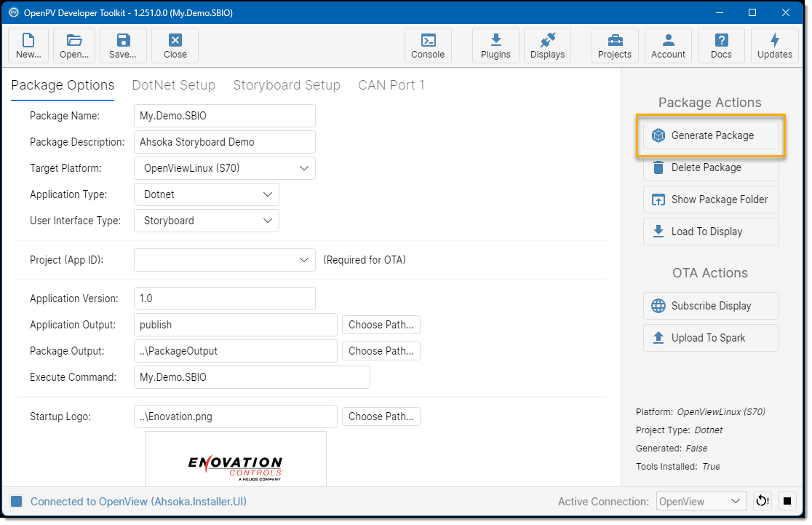The height and width of the screenshot is (525, 812).
Task: Click the 'Generated: False' status text
Action: [671, 449]
